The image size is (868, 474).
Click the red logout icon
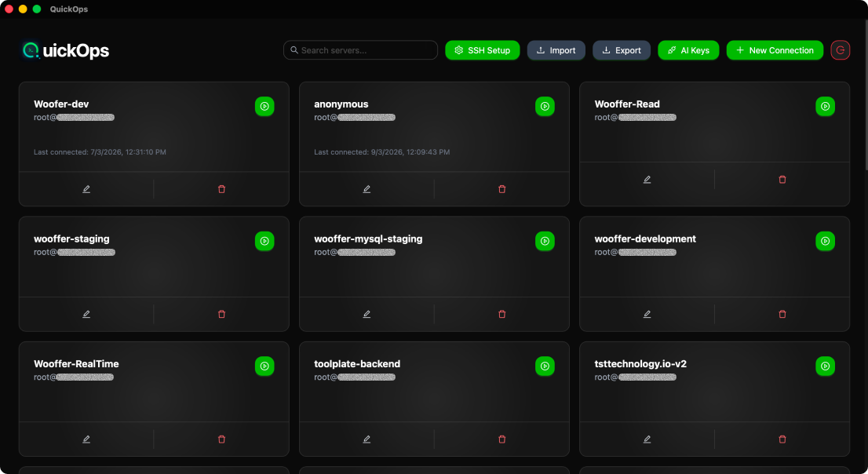[841, 50]
